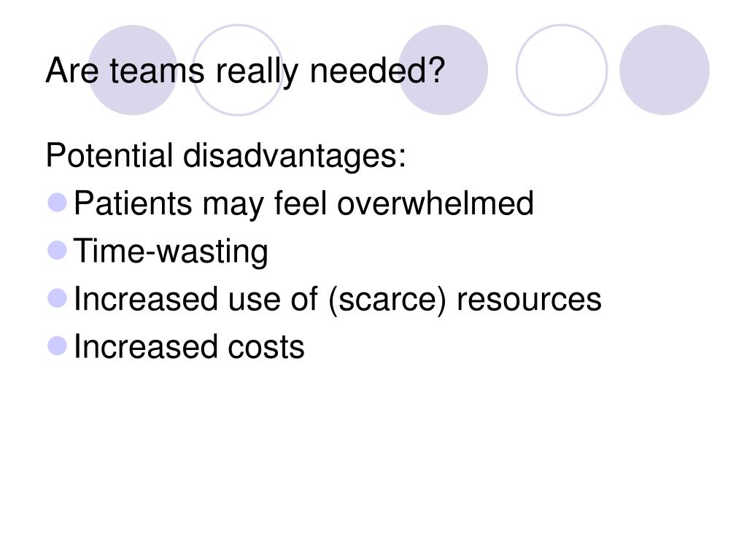Click the word 'teams' in the title
Screen dimensions: 747x560
tap(157, 71)
